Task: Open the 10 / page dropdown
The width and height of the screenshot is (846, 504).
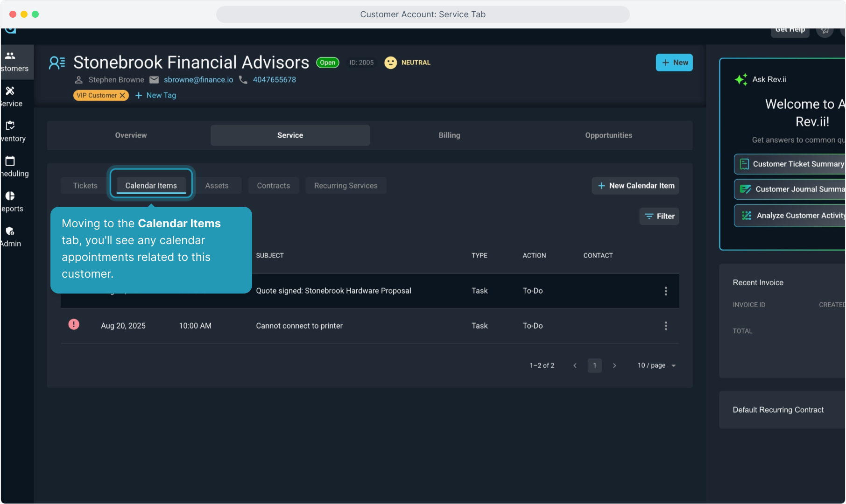Action: pos(657,365)
